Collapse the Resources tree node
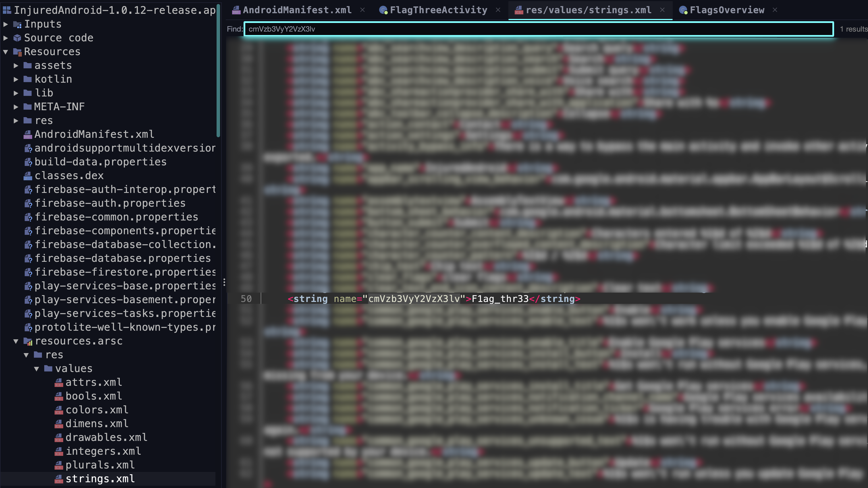The width and height of the screenshot is (868, 488). tap(6, 52)
